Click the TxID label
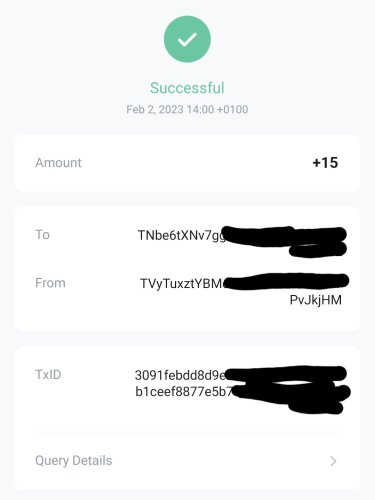Image resolution: width=375 pixels, height=500 pixels. pyautogui.click(x=48, y=375)
